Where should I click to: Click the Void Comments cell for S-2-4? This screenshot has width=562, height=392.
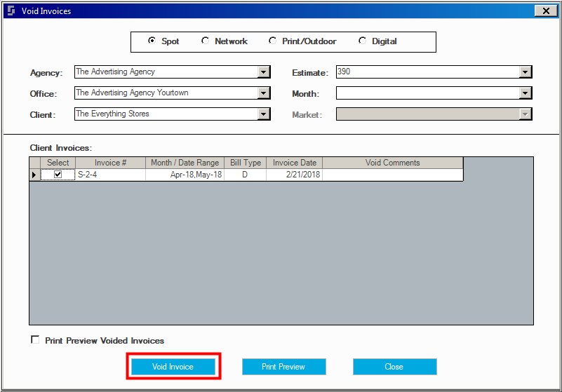coord(392,175)
